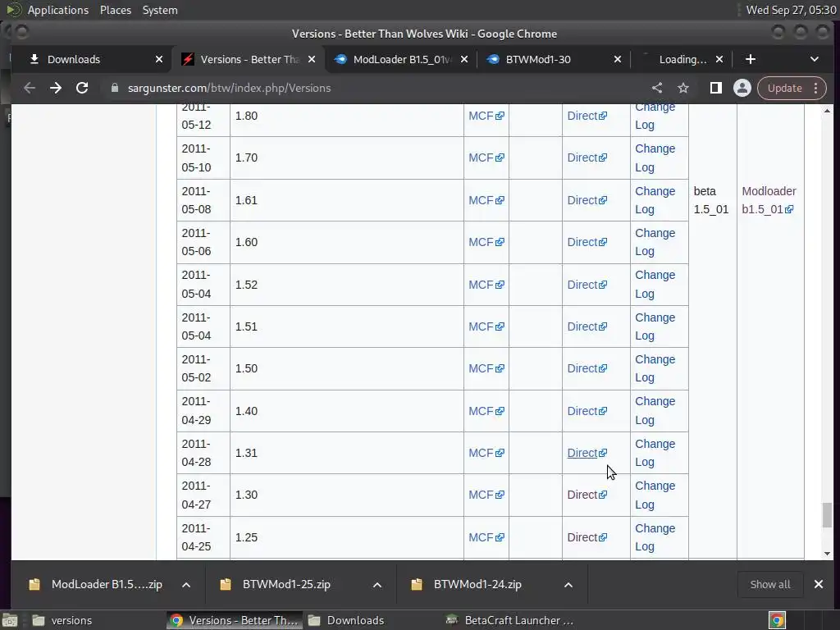Image resolution: width=840 pixels, height=630 pixels.
Task: Open the BTWMod1-25.zip download
Action: click(277, 584)
